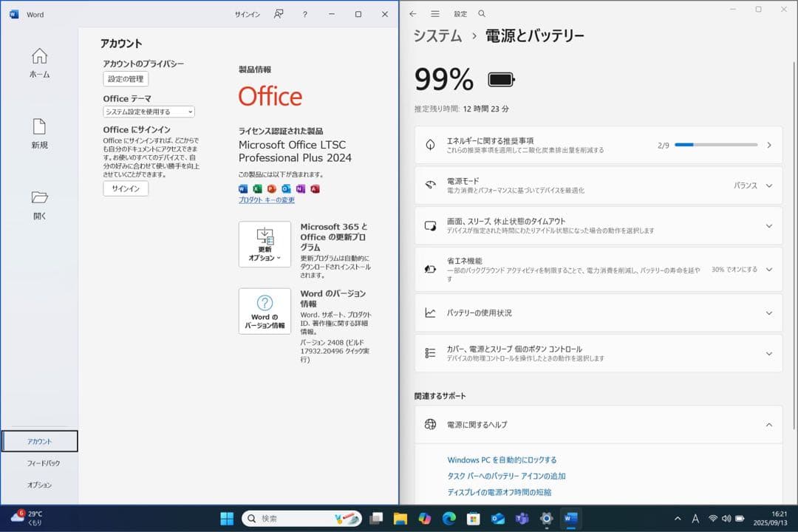Expand the 電源モード power mode dropdown
798x532 pixels.
tap(769, 185)
